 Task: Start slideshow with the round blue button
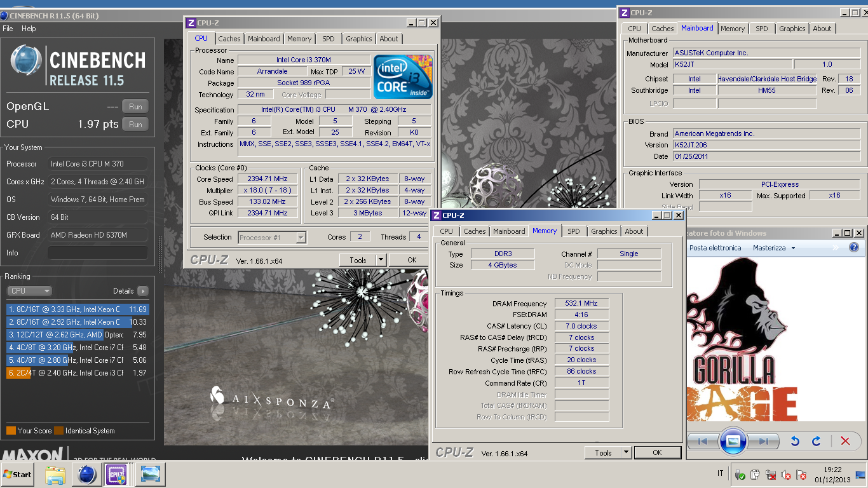pos(733,441)
